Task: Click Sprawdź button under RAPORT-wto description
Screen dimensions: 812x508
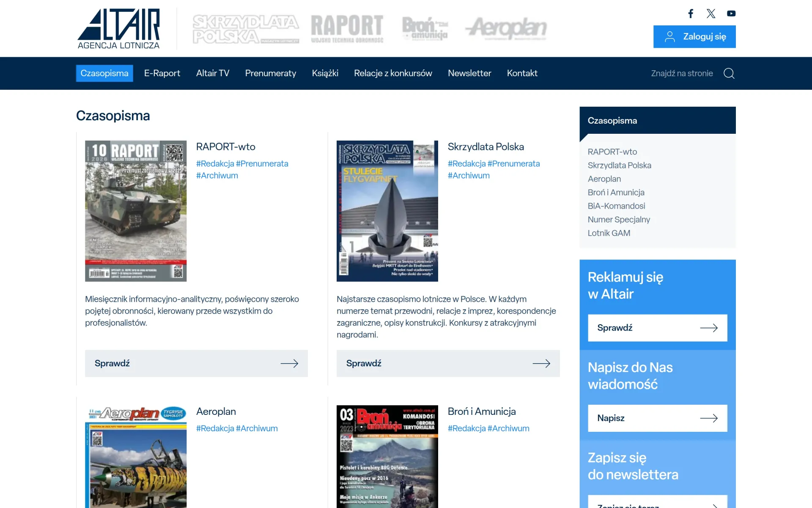Action: tap(196, 363)
